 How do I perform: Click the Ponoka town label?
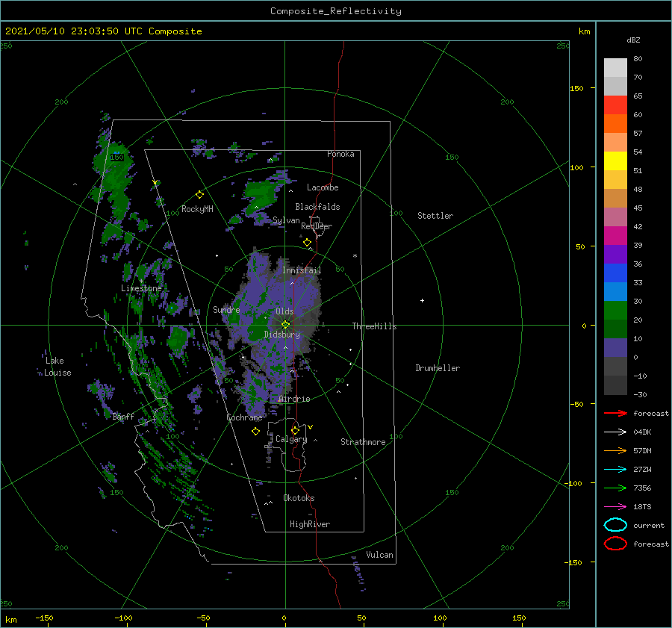point(340,154)
